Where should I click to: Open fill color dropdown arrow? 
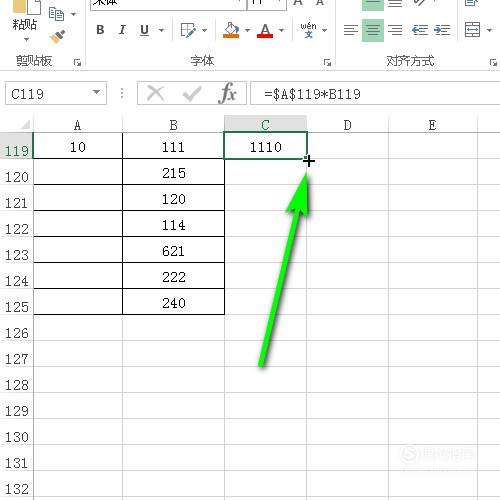click(x=247, y=30)
